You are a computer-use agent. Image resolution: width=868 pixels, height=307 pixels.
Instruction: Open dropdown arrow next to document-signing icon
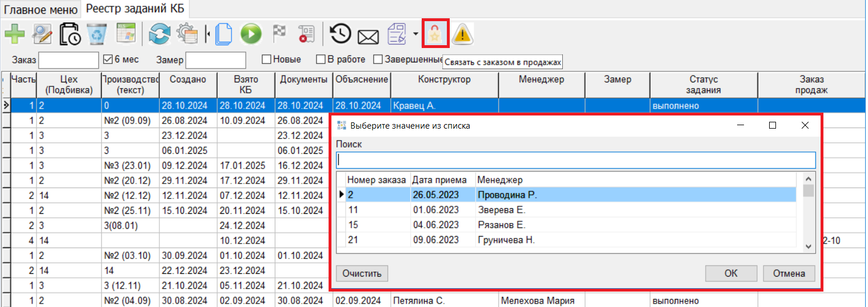point(414,35)
